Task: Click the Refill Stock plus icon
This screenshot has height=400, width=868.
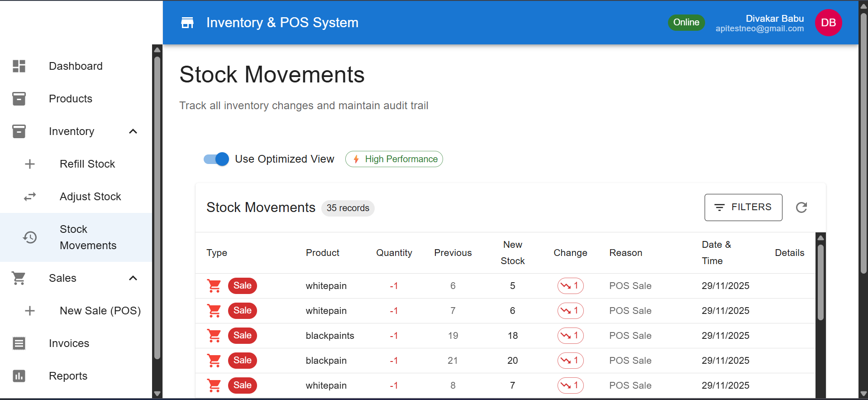Action: (x=30, y=164)
